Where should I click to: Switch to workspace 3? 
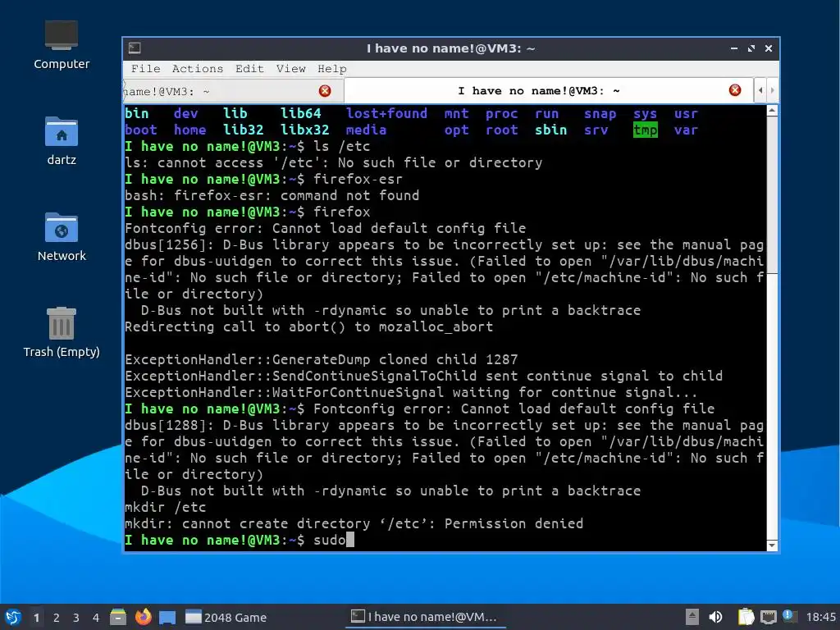pyautogui.click(x=76, y=618)
